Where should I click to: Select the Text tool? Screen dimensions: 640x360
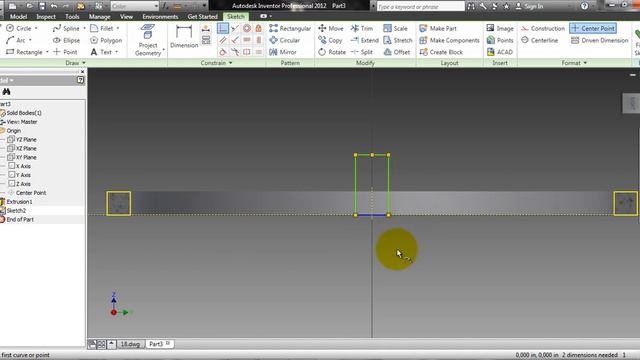click(x=101, y=52)
